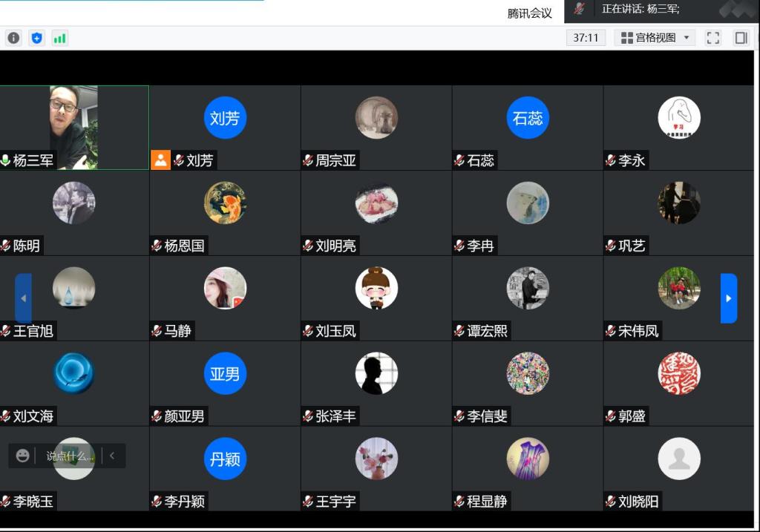Open the emoji reaction picker
Viewport: 760px width, 532px height.
coord(23,456)
